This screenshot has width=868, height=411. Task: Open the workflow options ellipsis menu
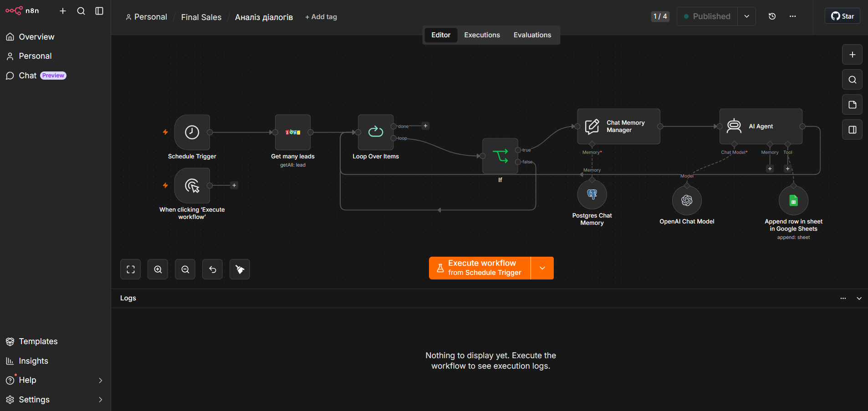click(x=792, y=16)
